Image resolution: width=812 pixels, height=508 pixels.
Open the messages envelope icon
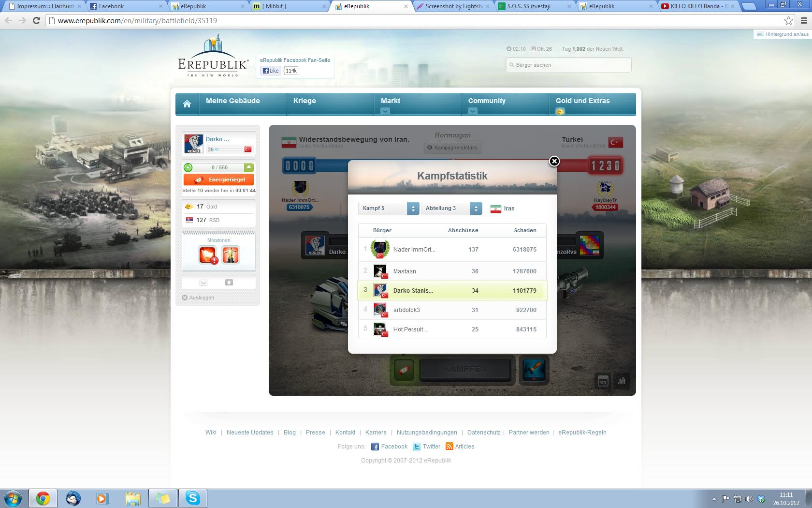click(x=203, y=283)
